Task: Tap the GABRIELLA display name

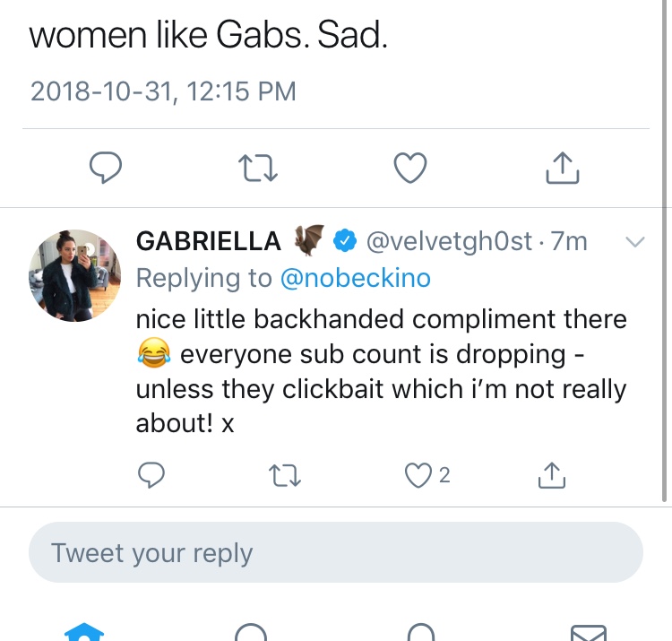Action: click(209, 240)
